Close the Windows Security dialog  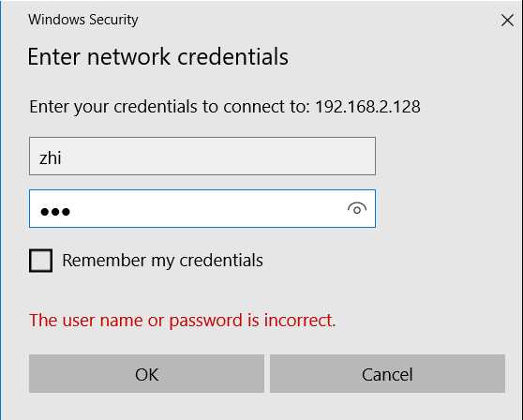[x=507, y=21]
